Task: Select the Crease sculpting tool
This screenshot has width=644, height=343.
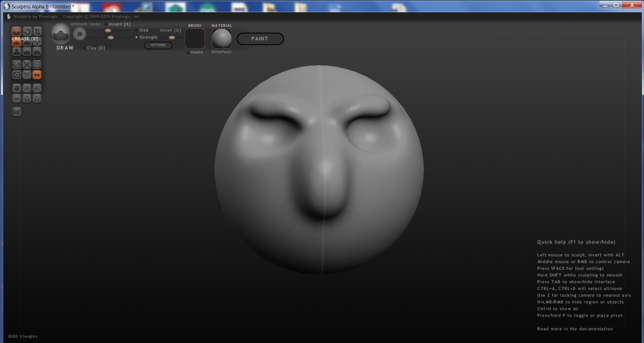Action: [16, 32]
